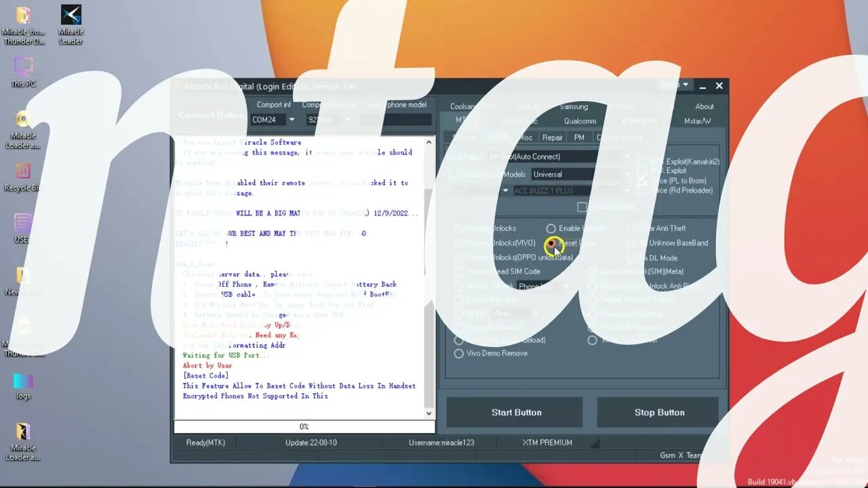The width and height of the screenshot is (868, 488).
Task: Click the Connect Button
Action: 211,115
